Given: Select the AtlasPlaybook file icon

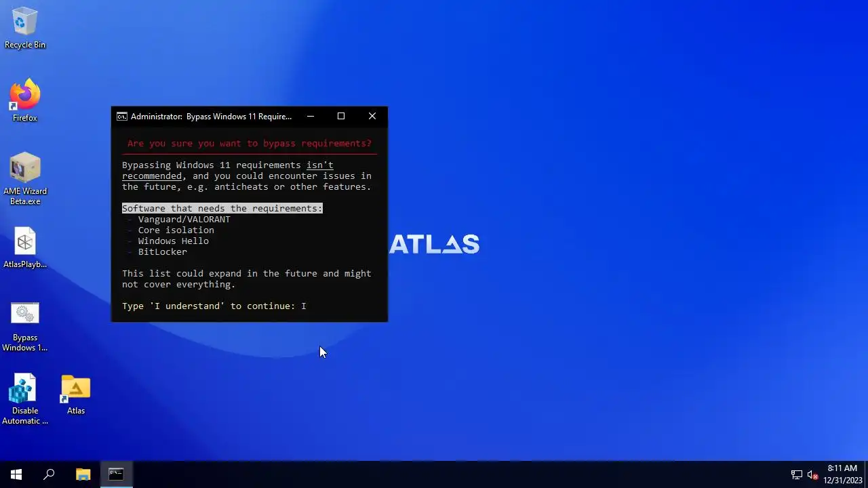Looking at the screenshot, I should [x=25, y=248].
